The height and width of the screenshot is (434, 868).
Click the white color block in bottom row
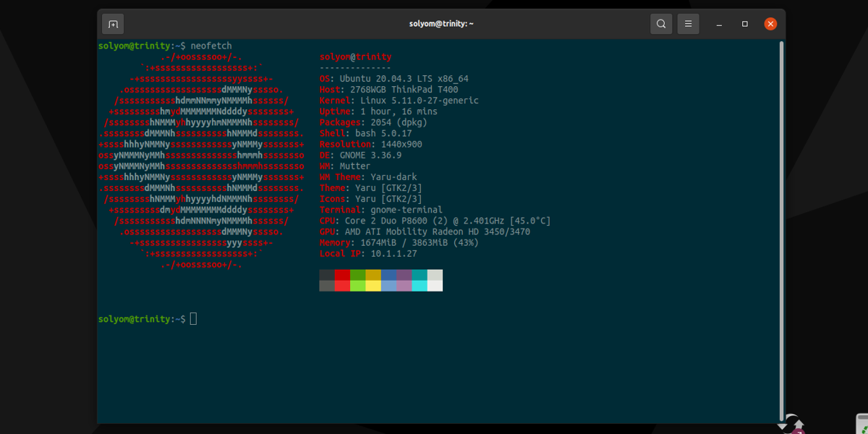coord(435,286)
